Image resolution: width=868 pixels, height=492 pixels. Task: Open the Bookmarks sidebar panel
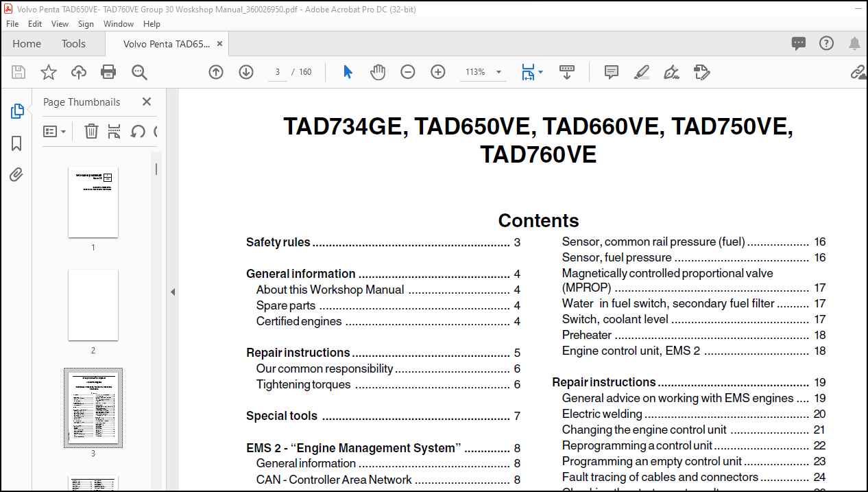tap(17, 143)
